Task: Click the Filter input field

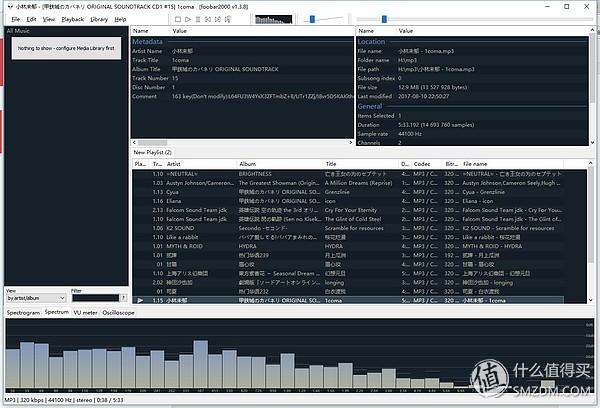Action: [94, 298]
